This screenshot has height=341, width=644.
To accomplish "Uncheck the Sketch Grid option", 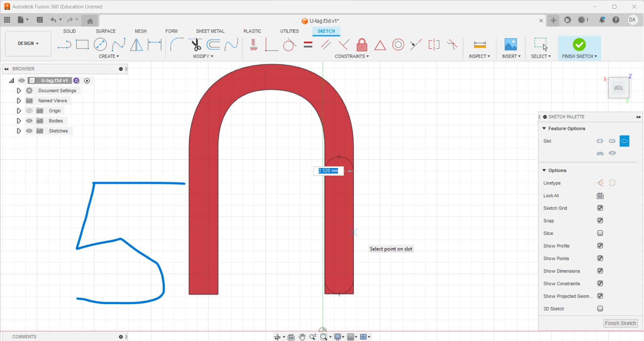I will (600, 208).
